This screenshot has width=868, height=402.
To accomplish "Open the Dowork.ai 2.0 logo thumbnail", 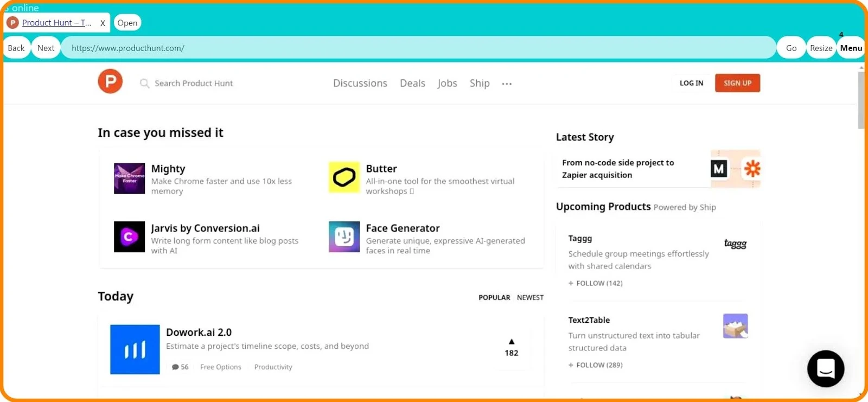I will (135, 349).
